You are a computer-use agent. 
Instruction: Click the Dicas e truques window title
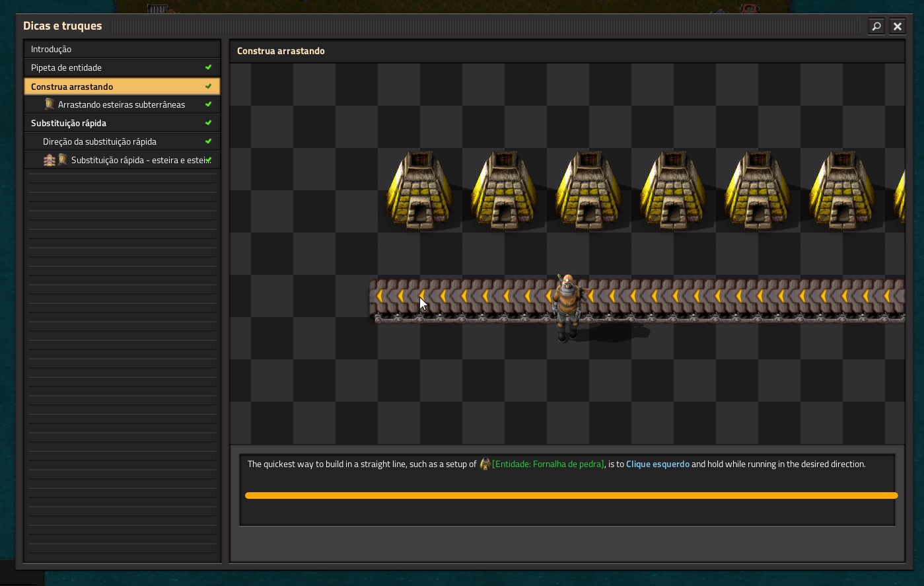click(63, 26)
